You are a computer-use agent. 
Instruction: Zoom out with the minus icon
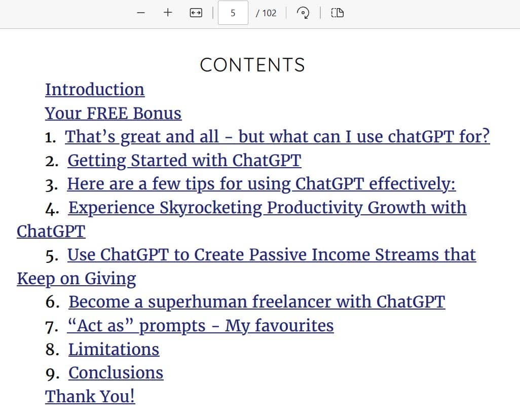pyautogui.click(x=141, y=13)
